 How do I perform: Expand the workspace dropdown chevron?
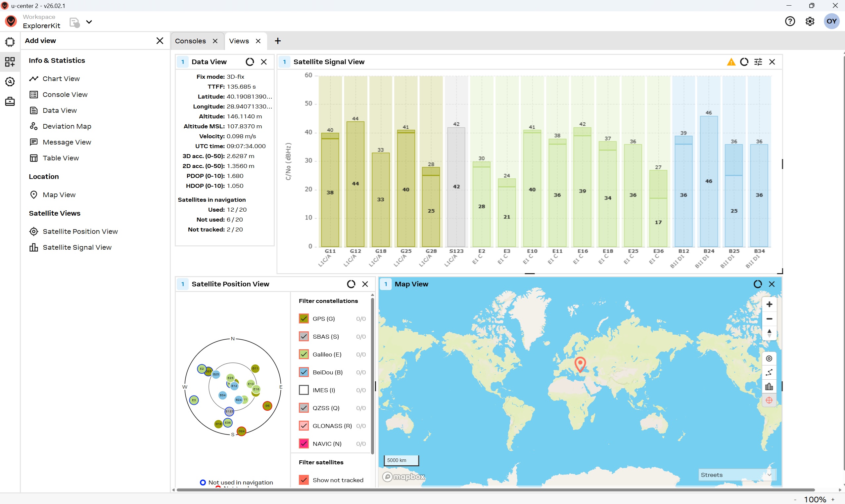point(89,22)
